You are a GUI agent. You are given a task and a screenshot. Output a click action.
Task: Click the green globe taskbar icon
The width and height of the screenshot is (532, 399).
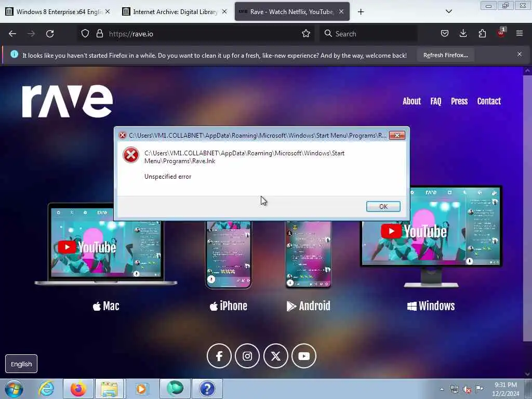[175, 389]
